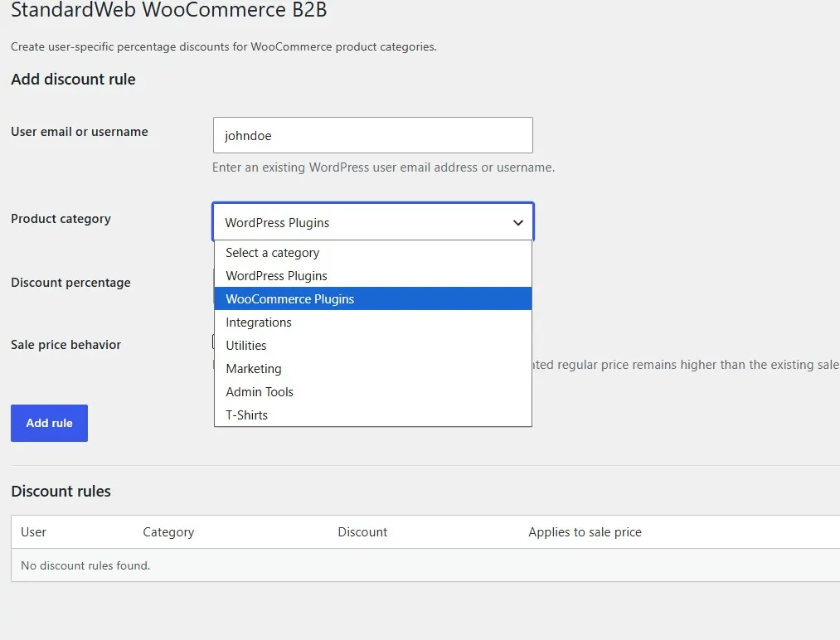Select Marketing category option

tap(373, 368)
